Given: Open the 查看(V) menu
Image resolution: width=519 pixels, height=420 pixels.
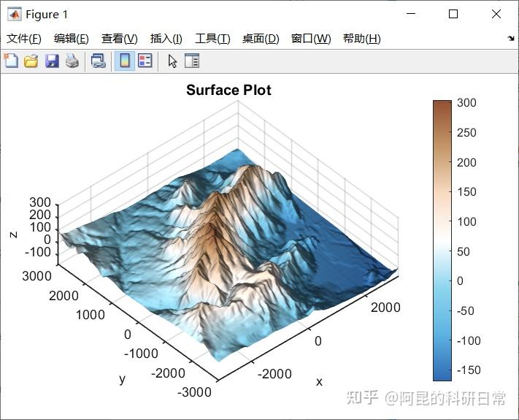Looking at the screenshot, I should [119, 39].
